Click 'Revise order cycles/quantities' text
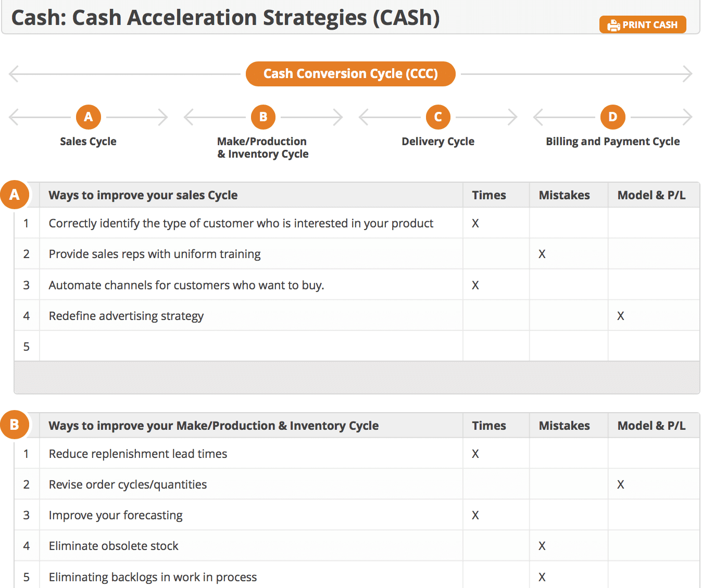 (x=128, y=484)
